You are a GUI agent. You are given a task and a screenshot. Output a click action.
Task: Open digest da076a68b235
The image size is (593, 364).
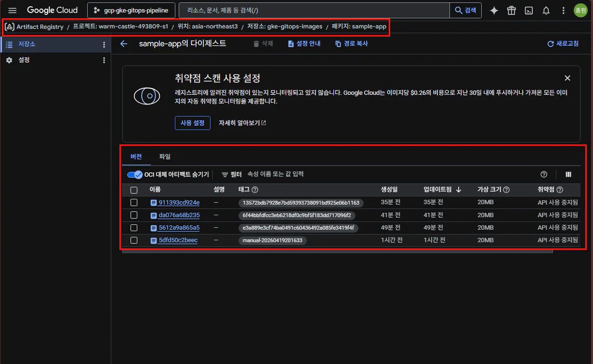click(179, 215)
